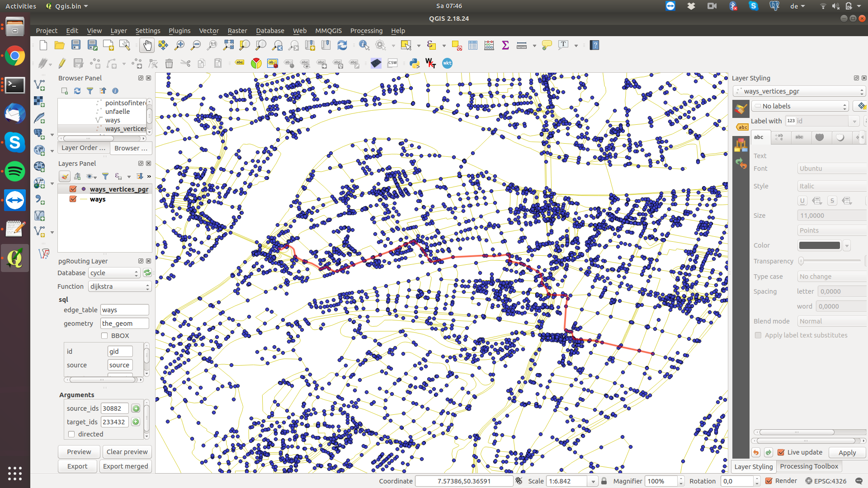Click the Add Vector Layer icon
The image size is (868, 488).
pyautogui.click(x=40, y=85)
